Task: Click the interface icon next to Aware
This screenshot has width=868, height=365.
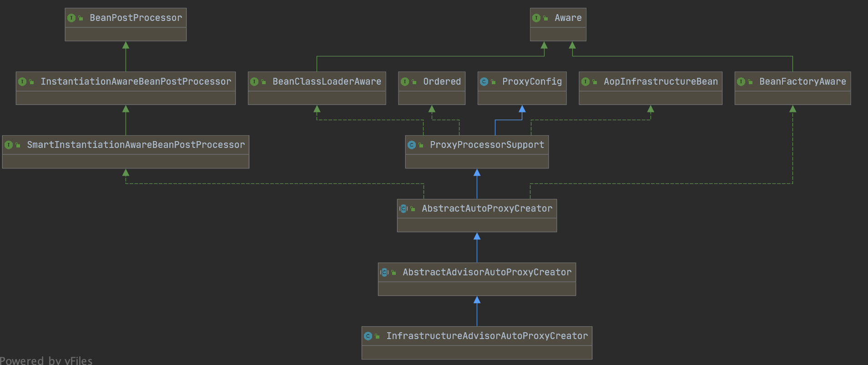Action: 536,18
